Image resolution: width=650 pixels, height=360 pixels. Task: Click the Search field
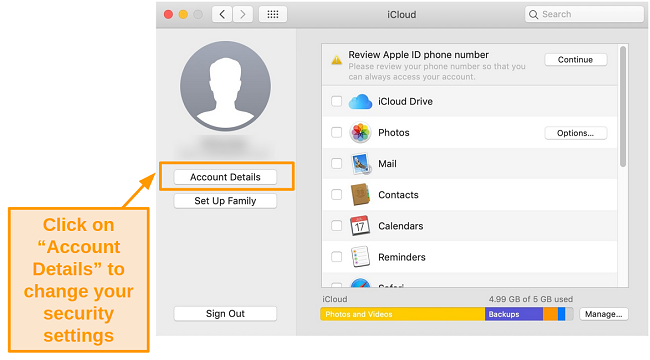[x=584, y=15]
